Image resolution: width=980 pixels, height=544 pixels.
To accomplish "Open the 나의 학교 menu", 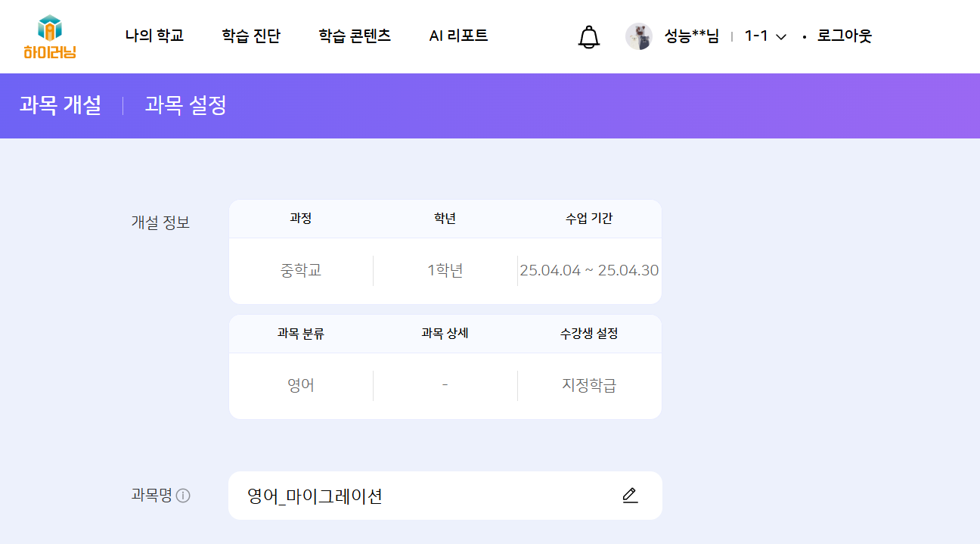I will coord(154,36).
